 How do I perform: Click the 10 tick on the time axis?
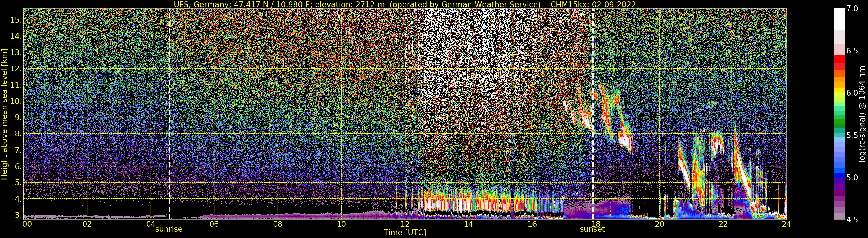coord(341,224)
